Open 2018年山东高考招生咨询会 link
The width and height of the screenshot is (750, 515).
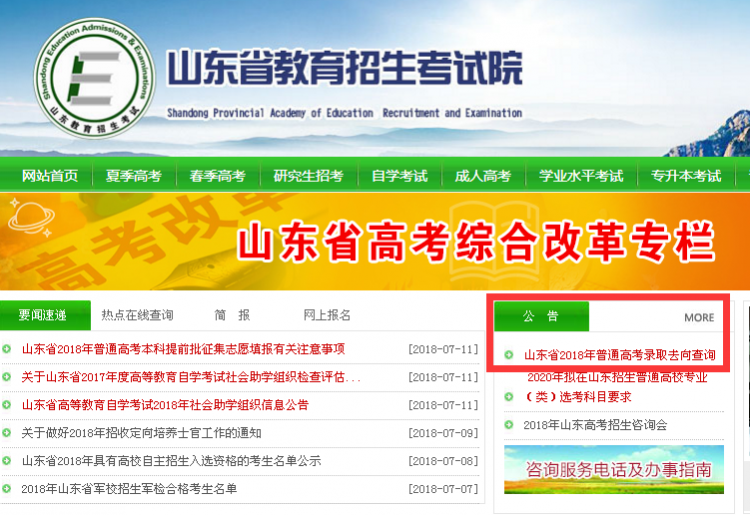[x=595, y=425]
